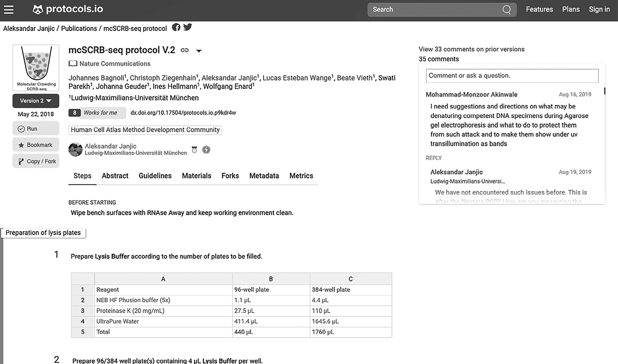The image size is (618, 364).
Task: Bookmark this protocol
Action: pyautogui.click(x=36, y=145)
